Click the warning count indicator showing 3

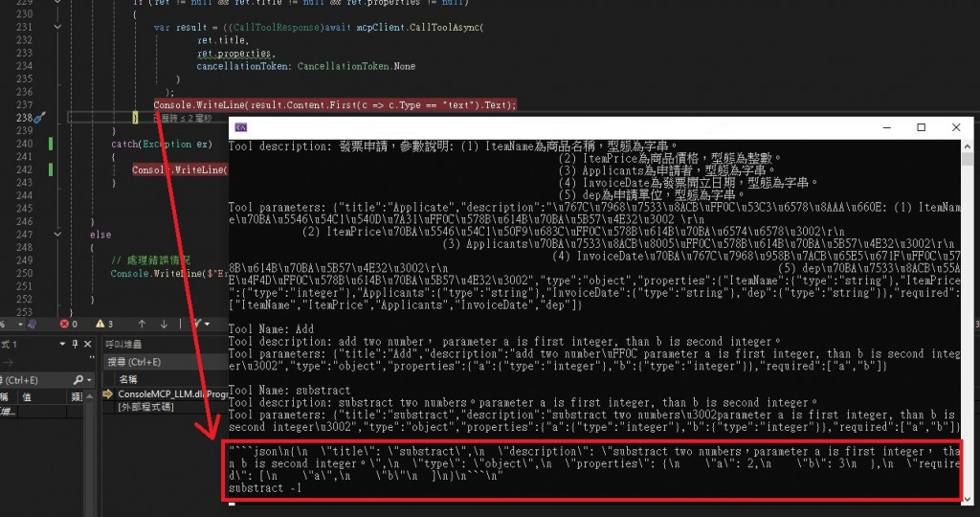tap(104, 324)
